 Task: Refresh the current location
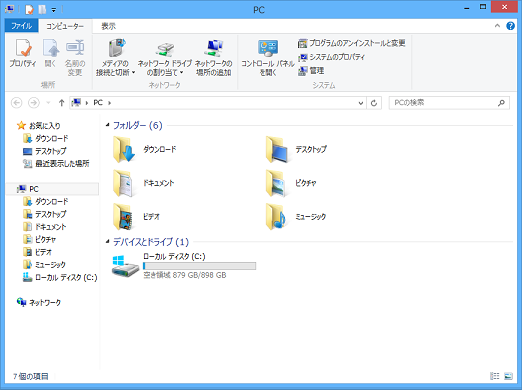click(x=374, y=103)
